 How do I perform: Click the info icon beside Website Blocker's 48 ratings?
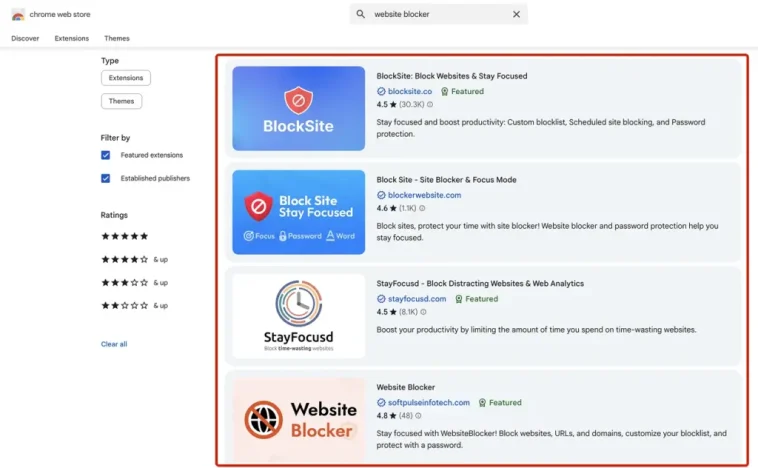pyautogui.click(x=417, y=416)
